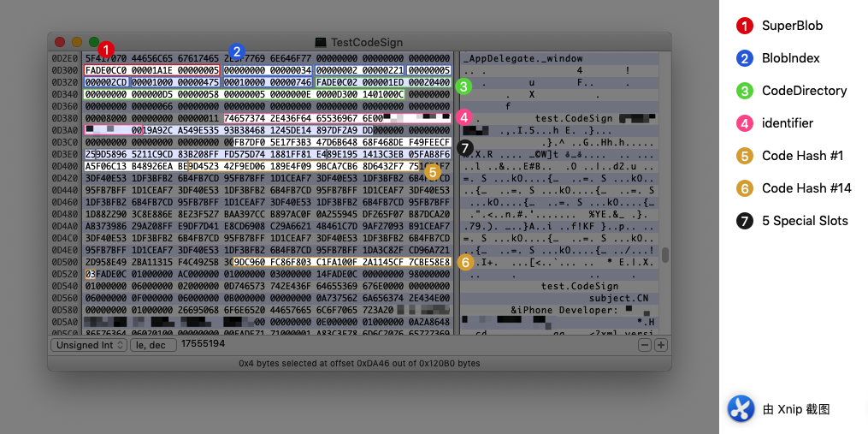Select hex word 00001A1E in row 0D300
This screenshot has height=434, width=868.
[151, 70]
